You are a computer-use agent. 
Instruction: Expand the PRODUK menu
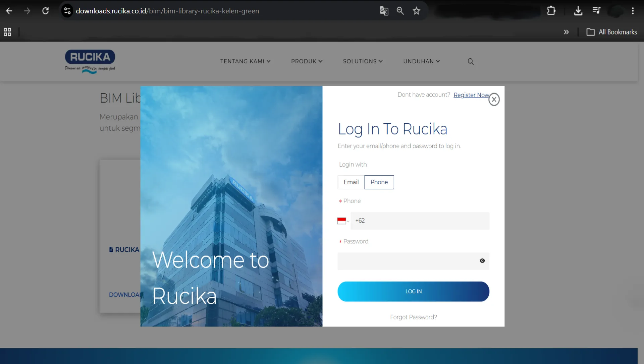coord(307,61)
